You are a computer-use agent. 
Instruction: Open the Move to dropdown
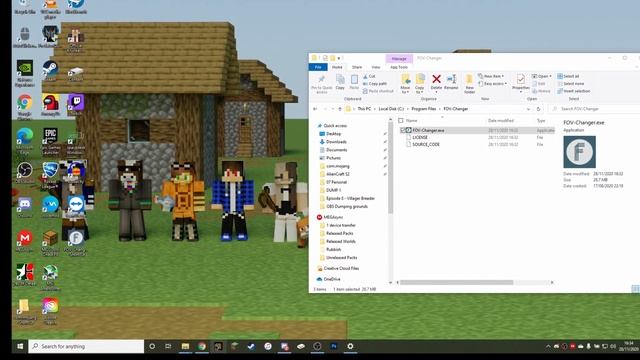coord(405,84)
